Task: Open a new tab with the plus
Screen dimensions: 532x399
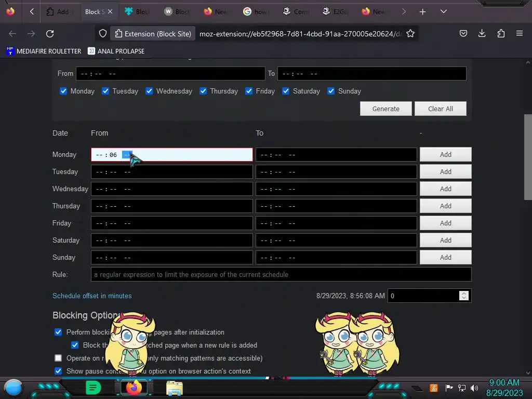Action: tap(422, 12)
